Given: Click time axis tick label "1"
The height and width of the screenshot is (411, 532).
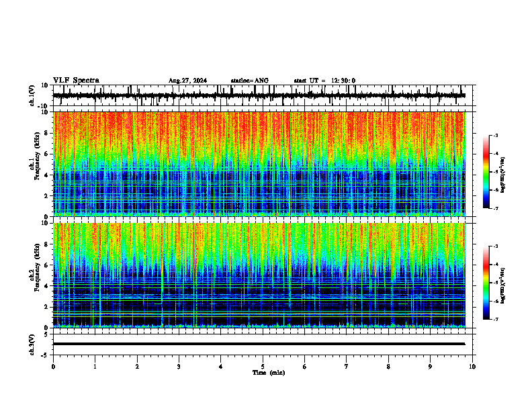Looking at the screenshot, I should (x=95, y=367).
